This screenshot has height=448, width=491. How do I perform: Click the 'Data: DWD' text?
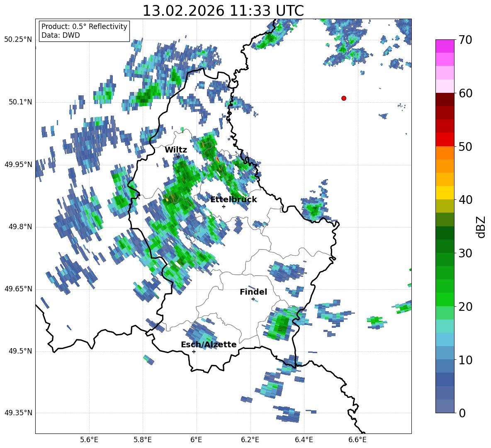pos(61,35)
